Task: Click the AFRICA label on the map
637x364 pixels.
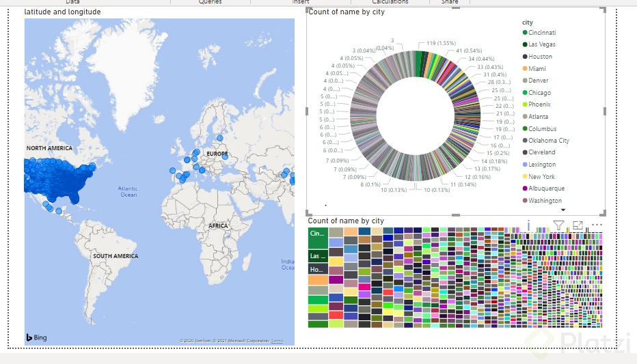Action: [x=218, y=225]
